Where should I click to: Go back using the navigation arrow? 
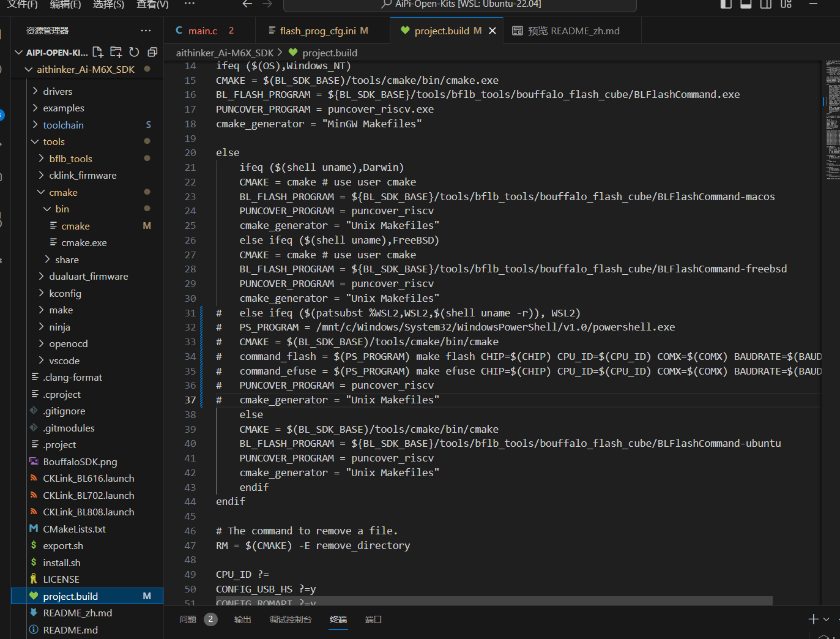pyautogui.click(x=247, y=4)
